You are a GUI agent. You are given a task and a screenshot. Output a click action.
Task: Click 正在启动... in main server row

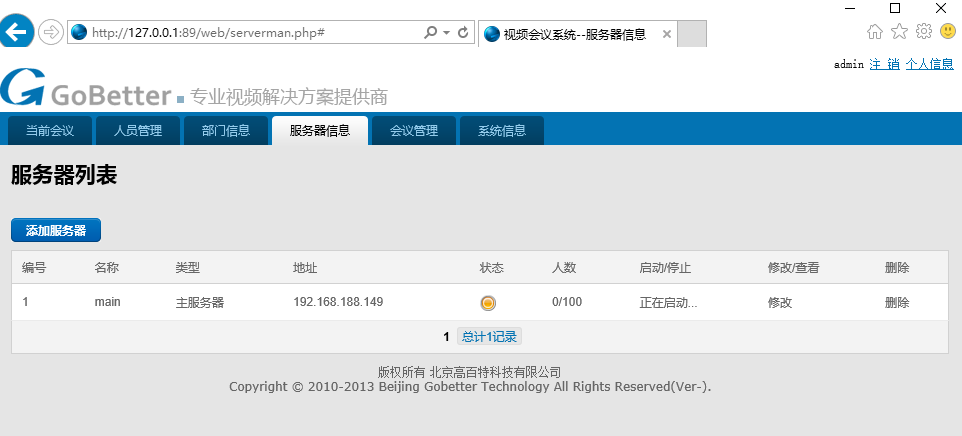[668, 302]
